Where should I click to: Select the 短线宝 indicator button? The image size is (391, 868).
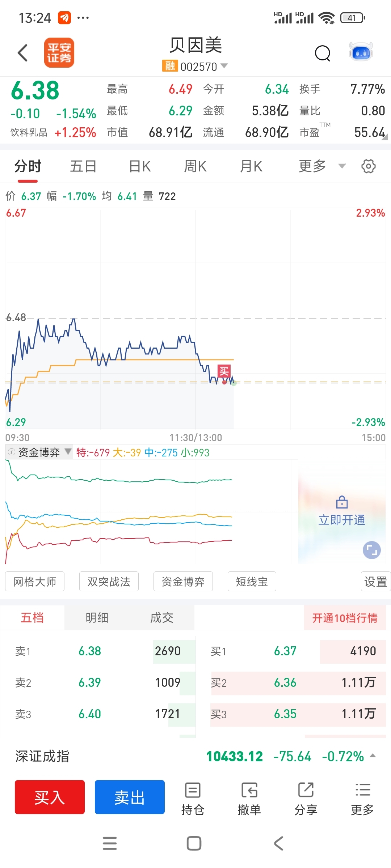252,581
